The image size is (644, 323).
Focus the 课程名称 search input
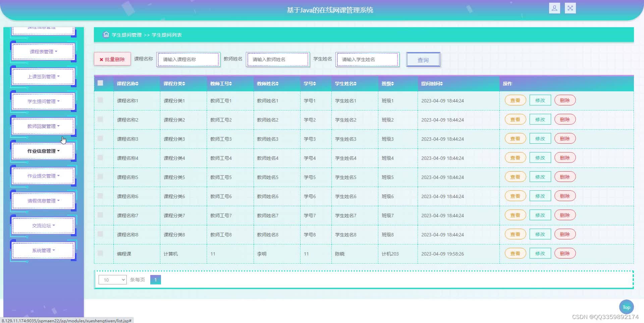pyautogui.click(x=188, y=59)
